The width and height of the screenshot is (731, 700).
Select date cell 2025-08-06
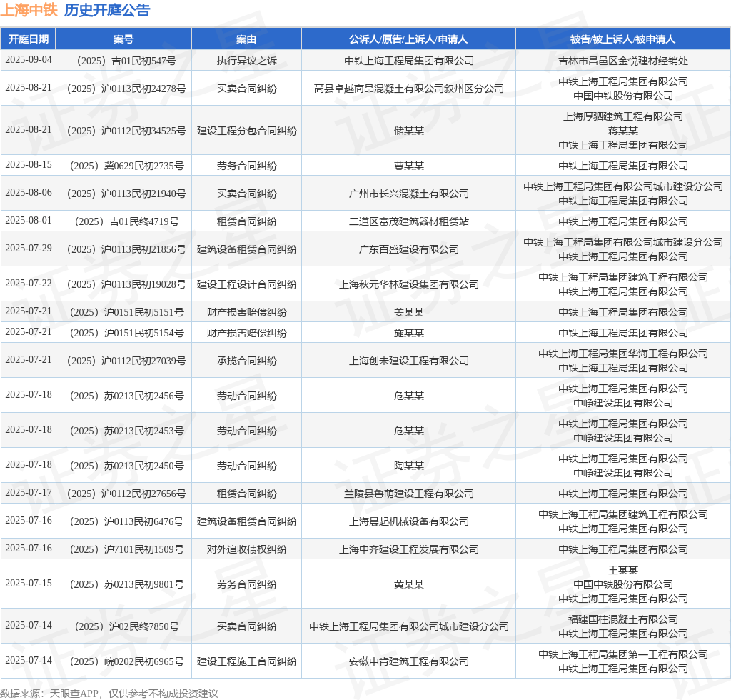(29, 193)
